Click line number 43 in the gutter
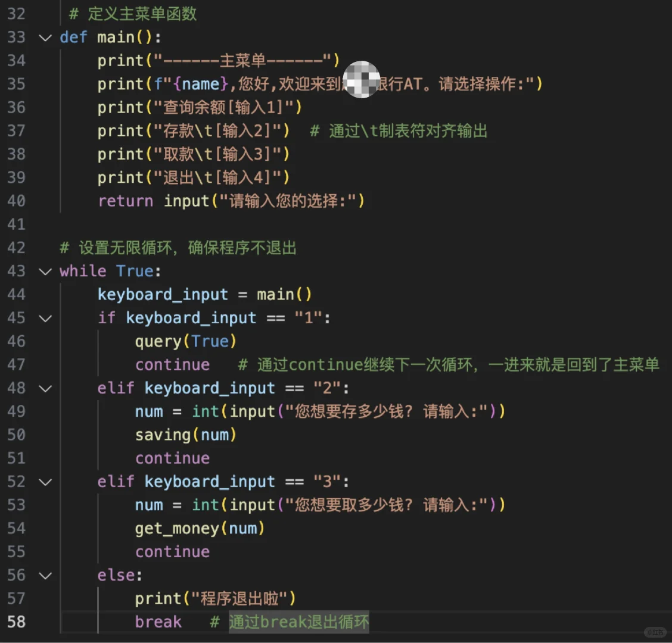 coord(17,271)
